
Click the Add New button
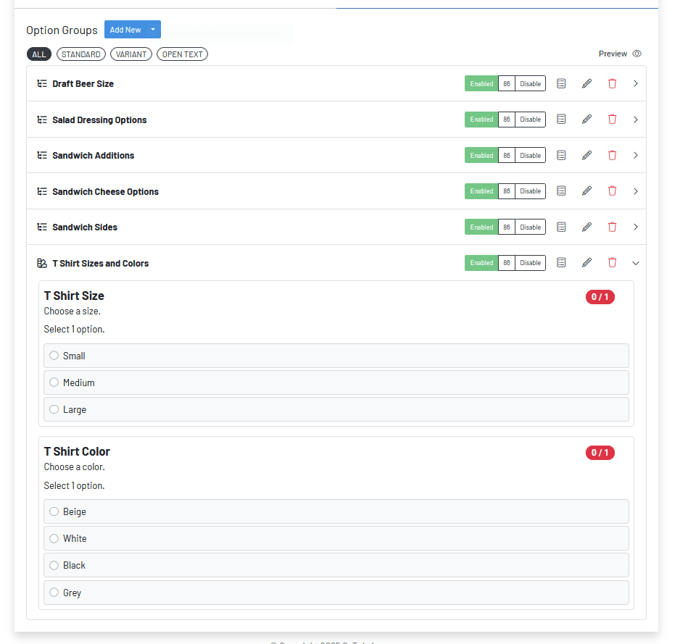pyautogui.click(x=125, y=30)
